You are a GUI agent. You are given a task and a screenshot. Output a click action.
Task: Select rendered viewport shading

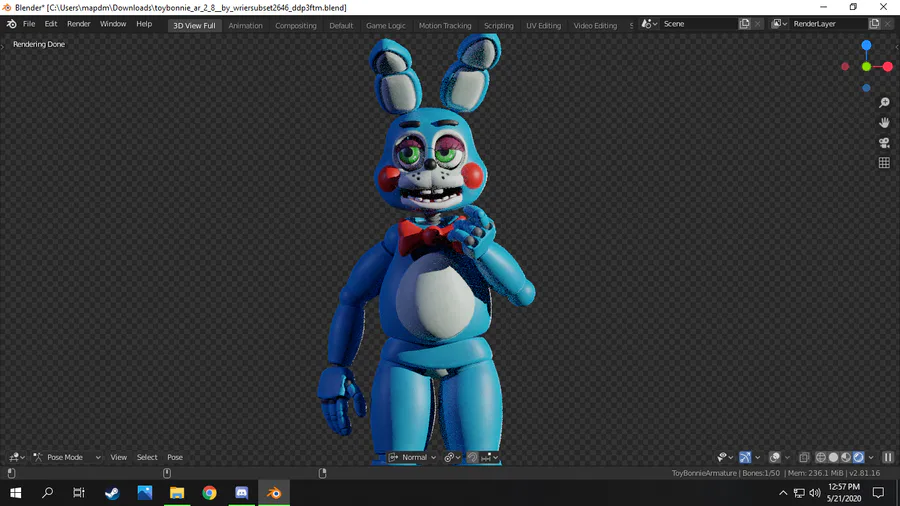tap(859, 457)
